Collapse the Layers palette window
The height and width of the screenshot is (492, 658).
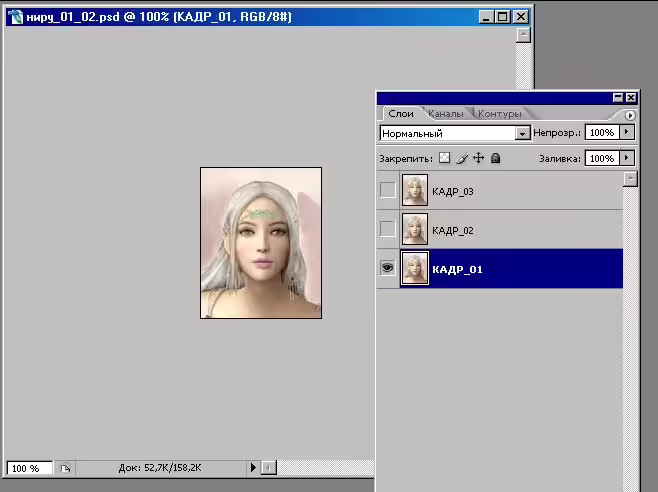click(618, 98)
